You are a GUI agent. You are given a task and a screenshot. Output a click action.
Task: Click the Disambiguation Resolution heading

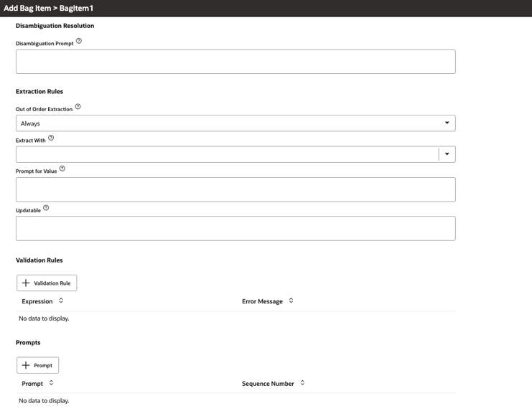click(x=55, y=26)
